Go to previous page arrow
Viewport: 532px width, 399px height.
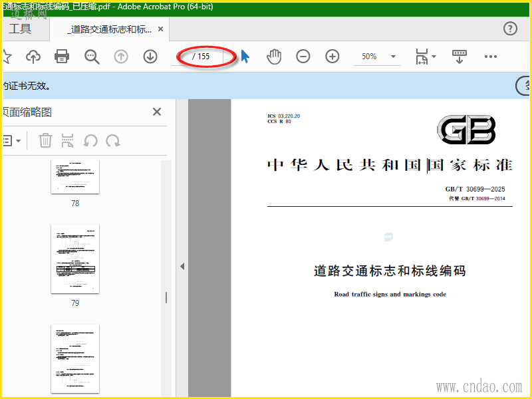pos(121,57)
